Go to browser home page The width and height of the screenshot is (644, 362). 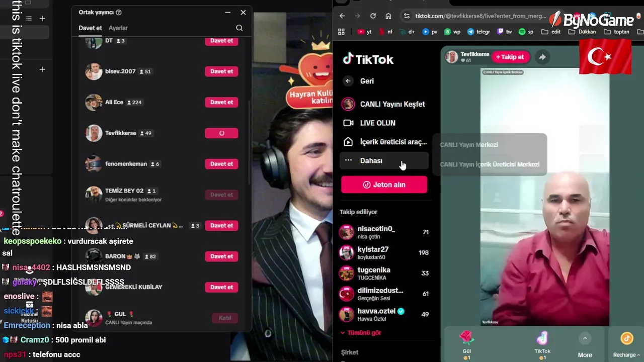click(388, 16)
